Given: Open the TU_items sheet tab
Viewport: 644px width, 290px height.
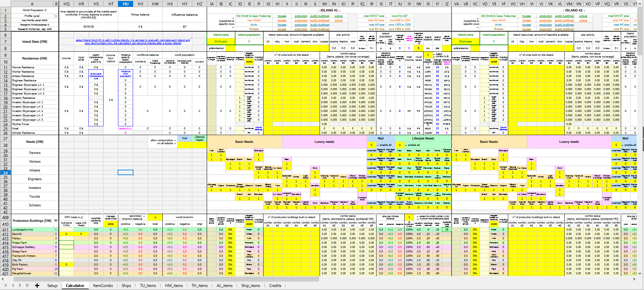Looking at the screenshot, I should click(x=148, y=286).
